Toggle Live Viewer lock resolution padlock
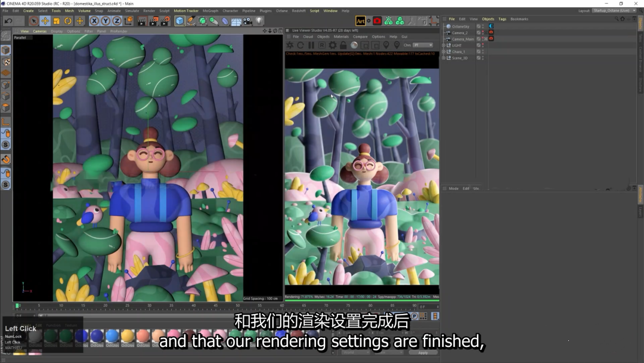Image resolution: width=644 pixels, height=363 pixels. (343, 45)
